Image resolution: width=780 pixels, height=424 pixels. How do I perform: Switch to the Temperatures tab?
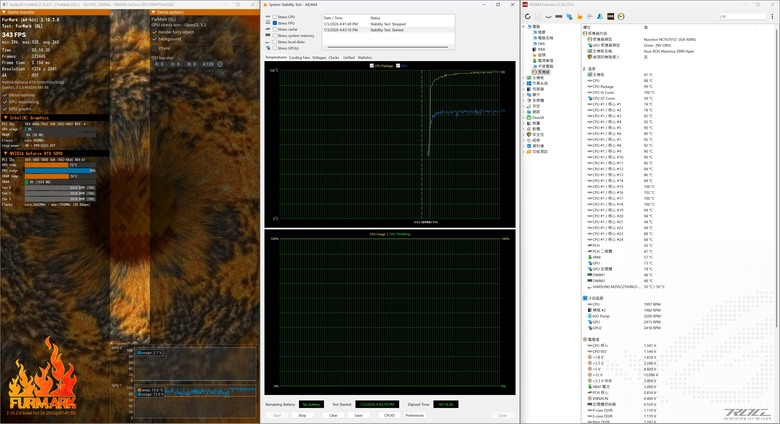[276, 57]
